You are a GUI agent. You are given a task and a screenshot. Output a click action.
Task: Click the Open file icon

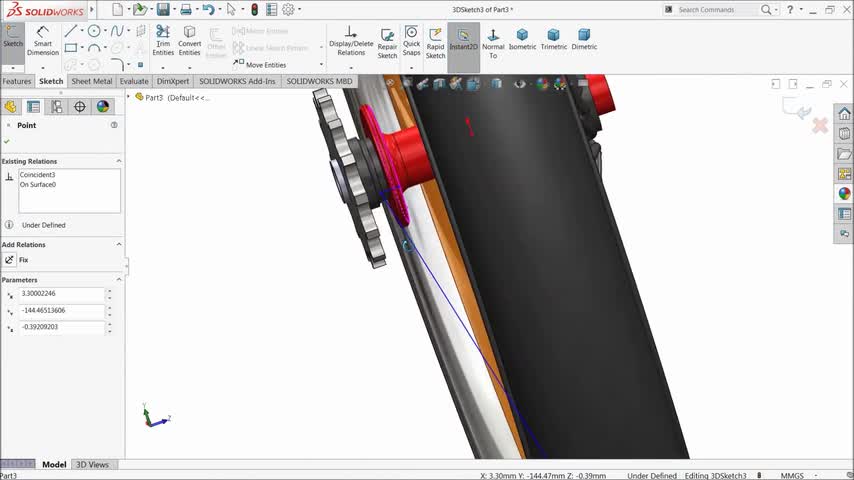coord(140,9)
